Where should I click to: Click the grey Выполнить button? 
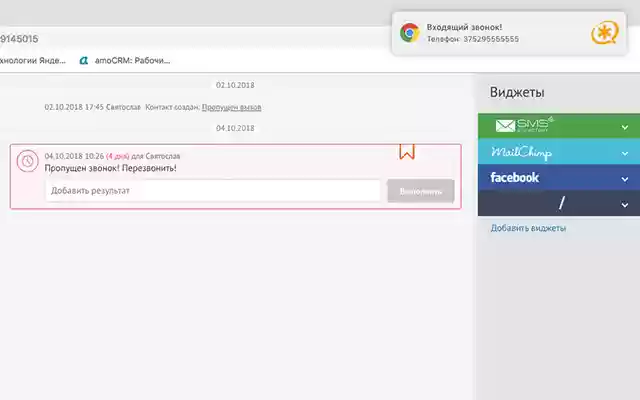coord(420,191)
